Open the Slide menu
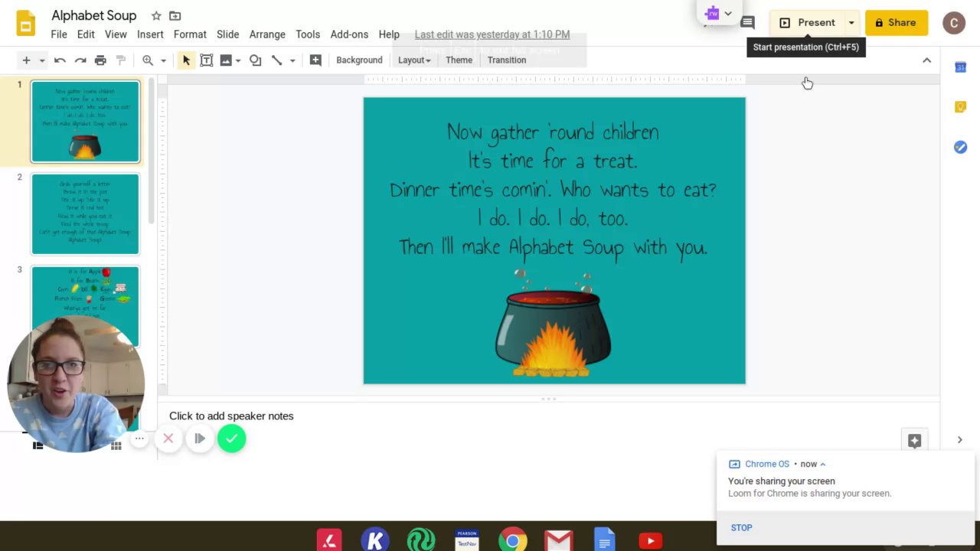980x551 pixels. click(x=227, y=34)
